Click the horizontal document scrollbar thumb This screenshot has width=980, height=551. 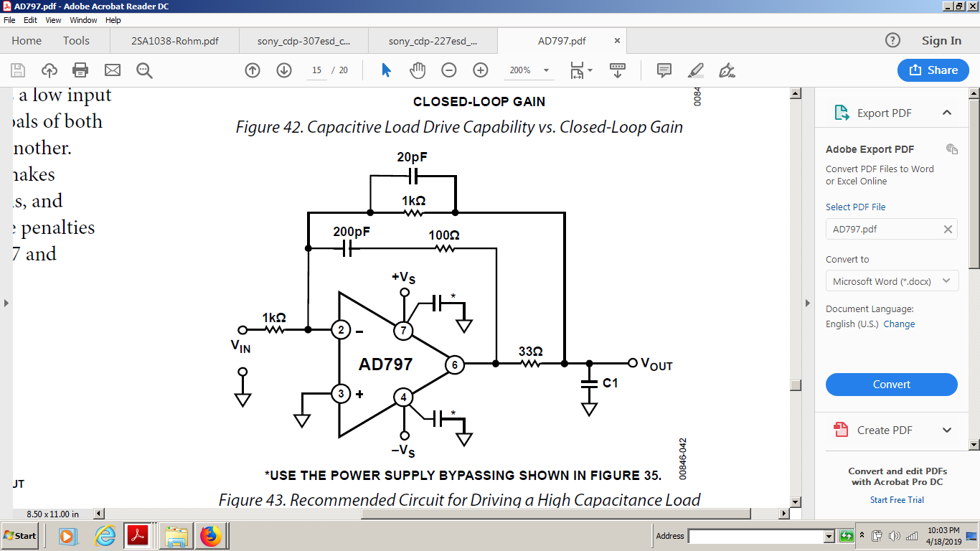[556, 514]
